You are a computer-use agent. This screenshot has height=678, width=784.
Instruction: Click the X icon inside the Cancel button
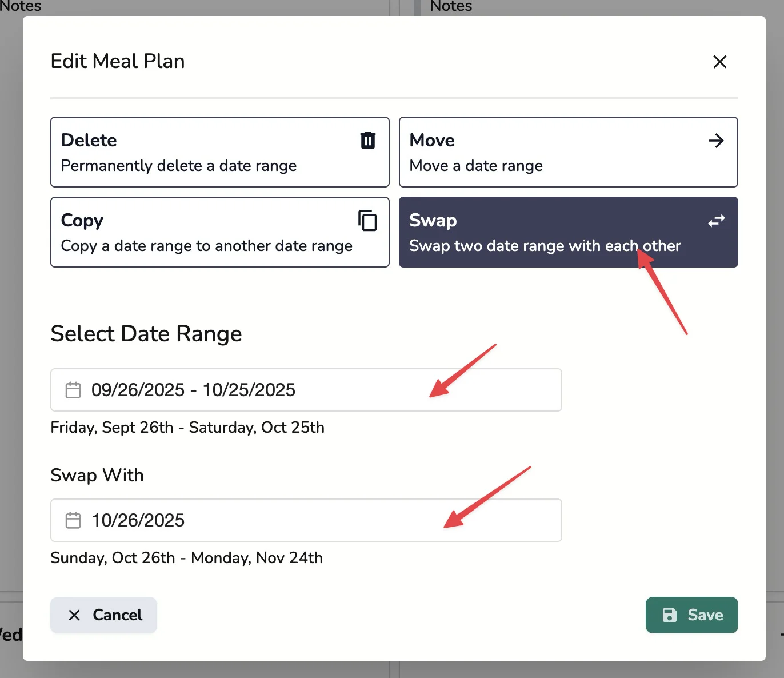click(x=74, y=615)
